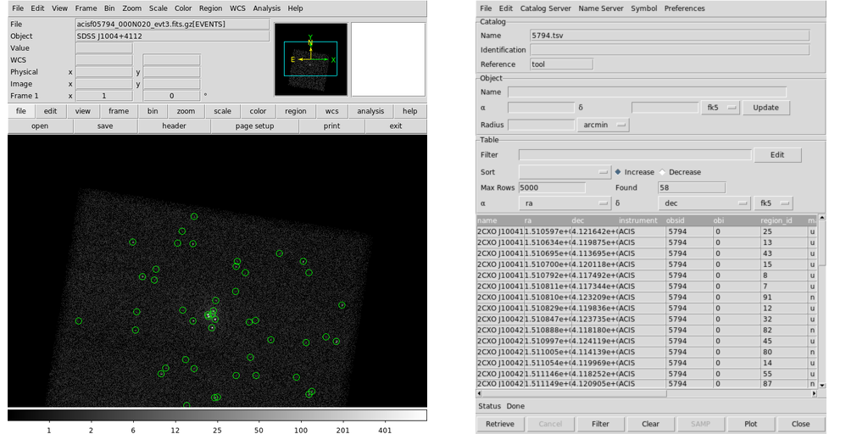Select the 'wcs' button bar category

click(x=331, y=111)
